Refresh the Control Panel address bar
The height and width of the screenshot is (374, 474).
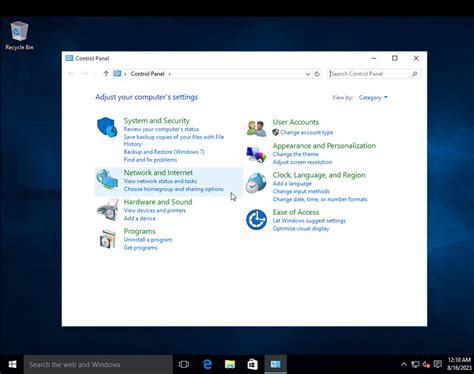pos(317,74)
